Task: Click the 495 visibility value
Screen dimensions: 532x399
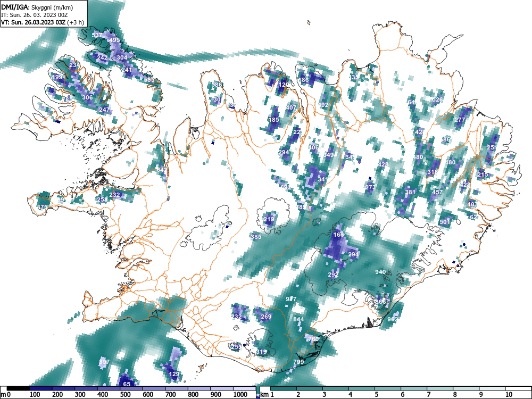Action: point(115,40)
